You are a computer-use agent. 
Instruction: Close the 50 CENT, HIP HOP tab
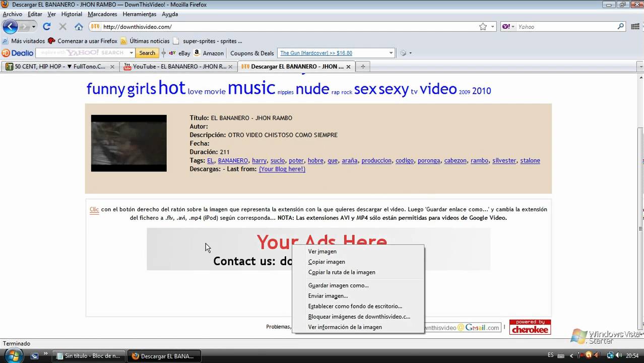(112, 67)
